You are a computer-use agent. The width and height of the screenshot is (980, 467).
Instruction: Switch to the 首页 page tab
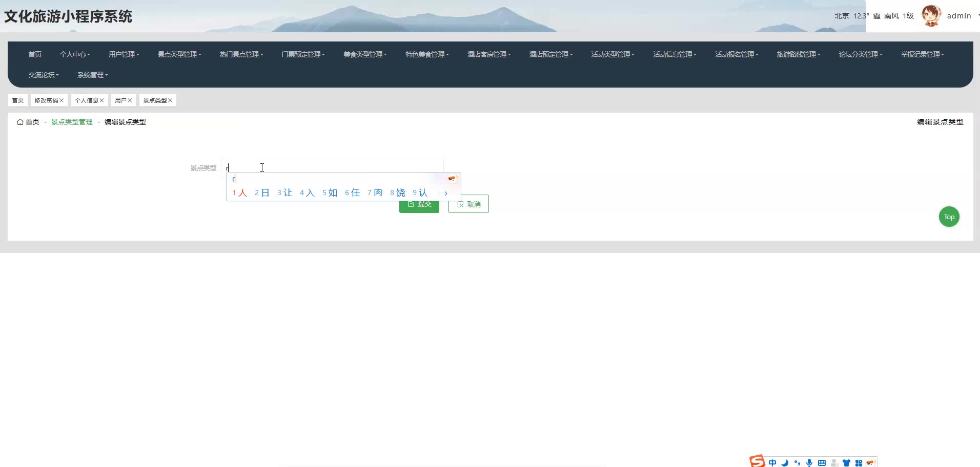click(x=18, y=100)
